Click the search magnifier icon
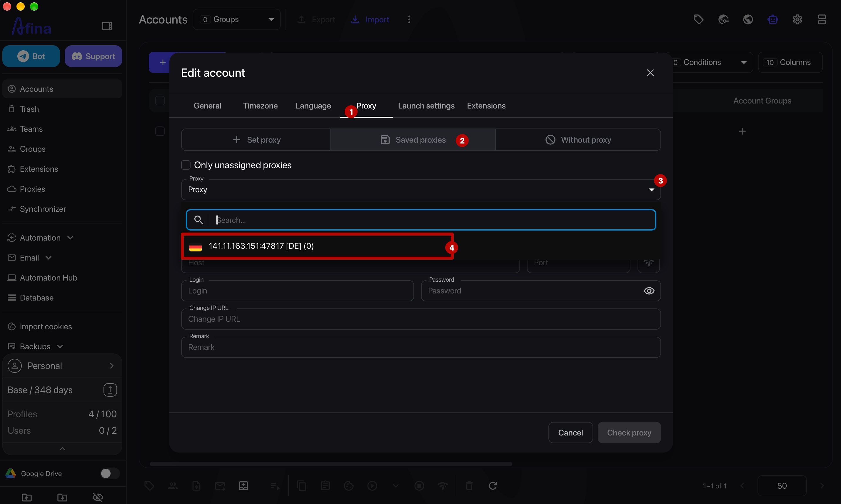 (198, 220)
